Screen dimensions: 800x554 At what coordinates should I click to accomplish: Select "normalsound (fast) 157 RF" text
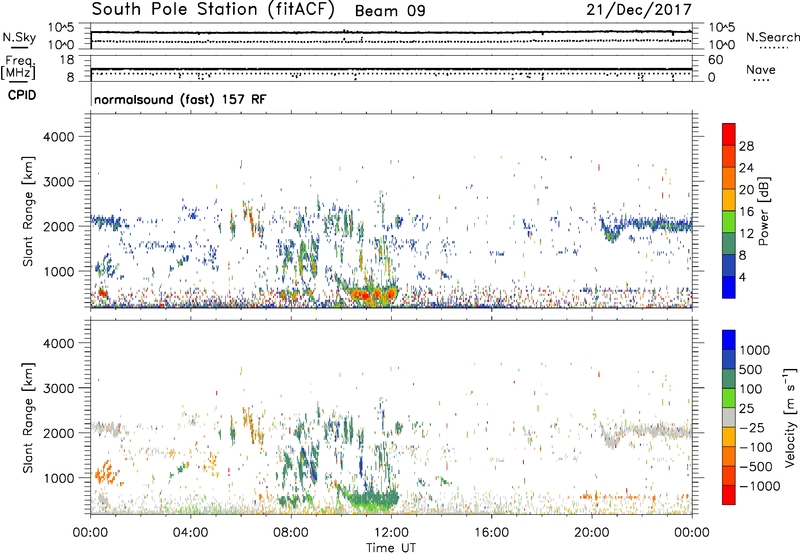click(x=180, y=99)
